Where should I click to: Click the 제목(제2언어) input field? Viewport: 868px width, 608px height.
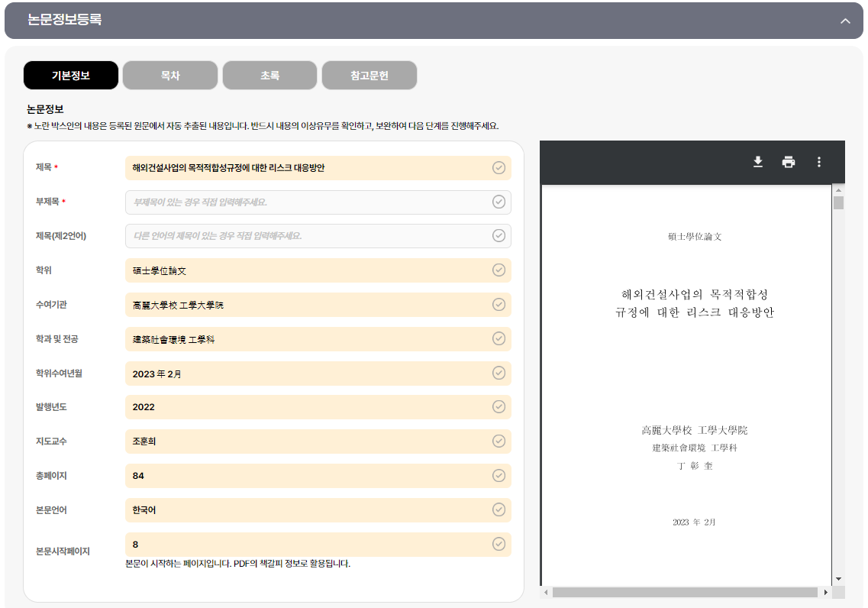point(305,236)
